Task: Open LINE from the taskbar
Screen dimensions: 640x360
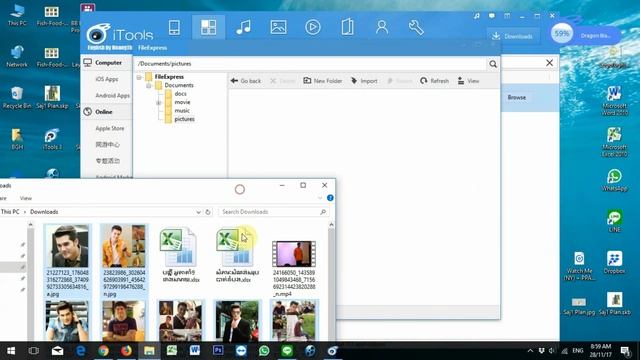Action: coord(287,351)
